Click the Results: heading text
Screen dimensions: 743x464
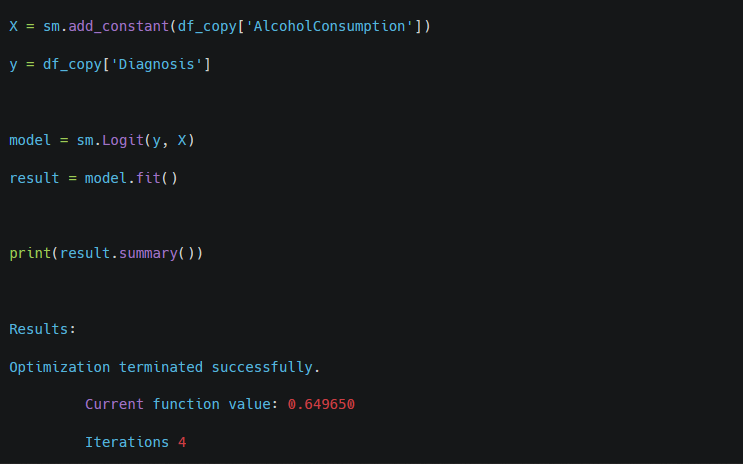42,329
